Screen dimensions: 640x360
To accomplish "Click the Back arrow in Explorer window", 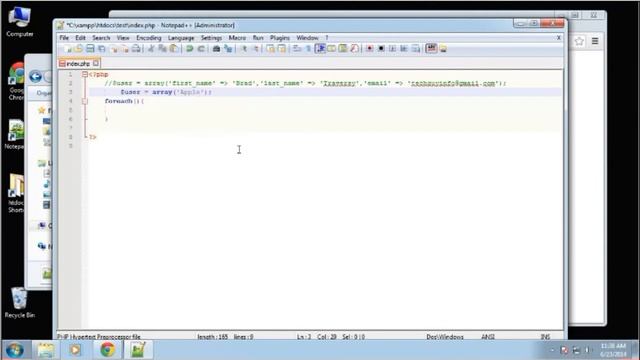I will [36, 76].
